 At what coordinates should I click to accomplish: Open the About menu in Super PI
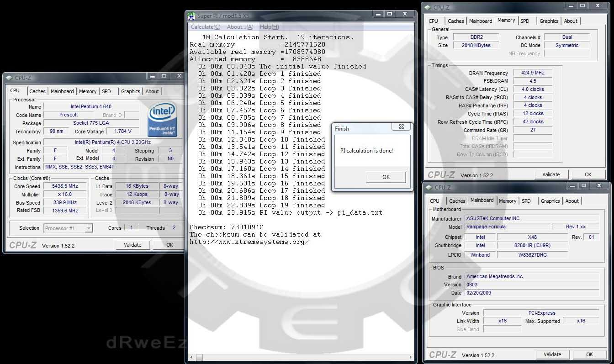pos(240,27)
